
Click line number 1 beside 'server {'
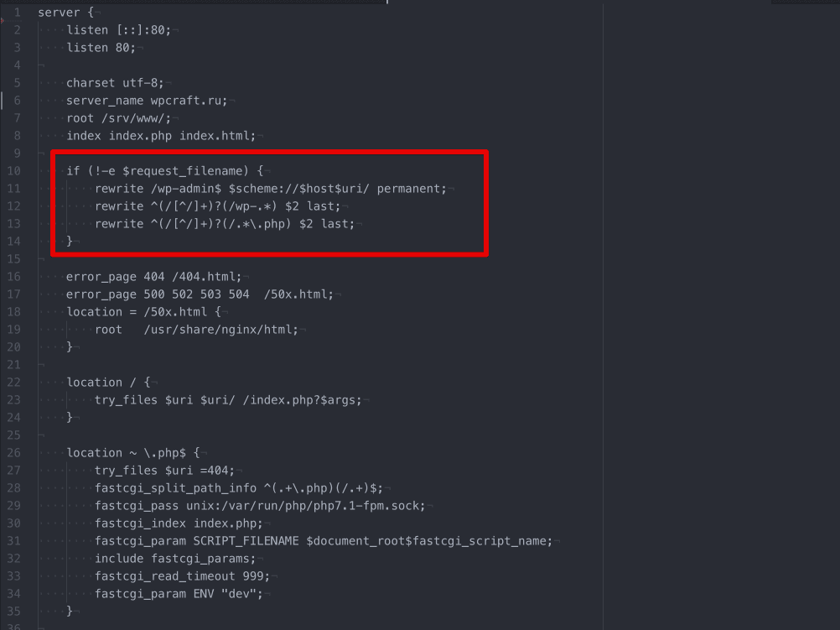click(17, 13)
